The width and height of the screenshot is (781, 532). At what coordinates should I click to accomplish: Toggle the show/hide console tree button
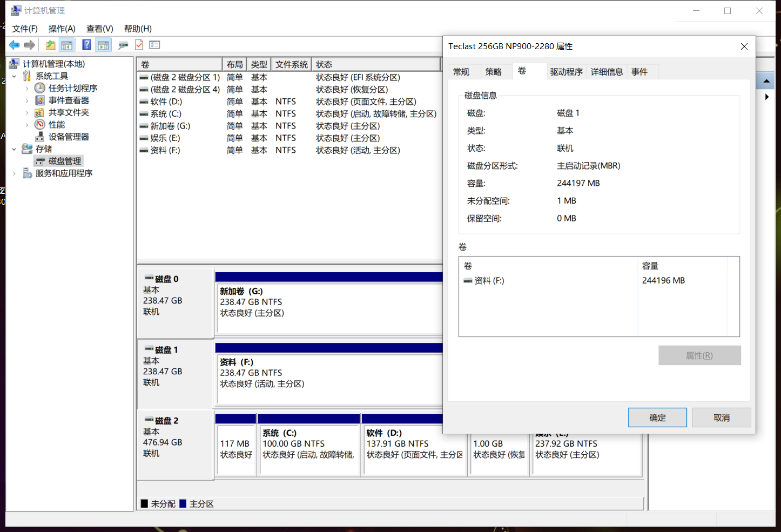pos(67,45)
